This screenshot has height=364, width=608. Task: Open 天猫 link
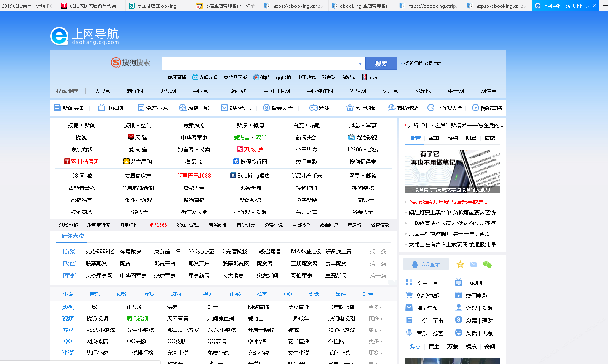click(138, 137)
